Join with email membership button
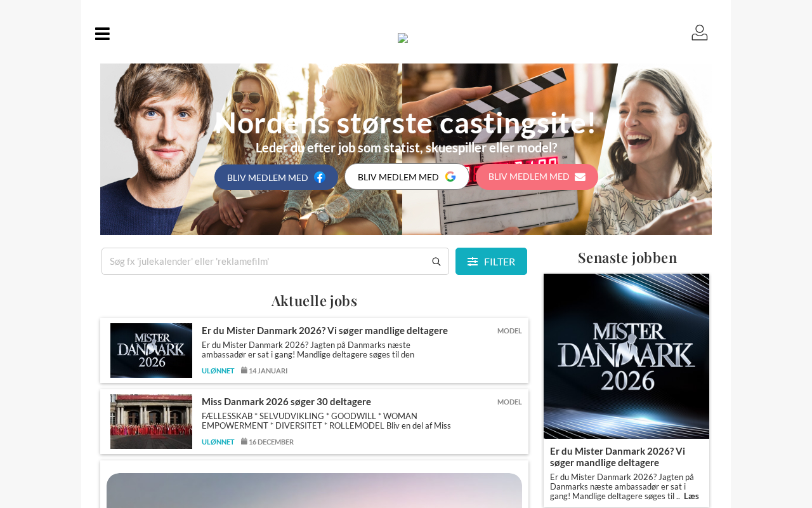The width and height of the screenshot is (812, 508). (537, 177)
